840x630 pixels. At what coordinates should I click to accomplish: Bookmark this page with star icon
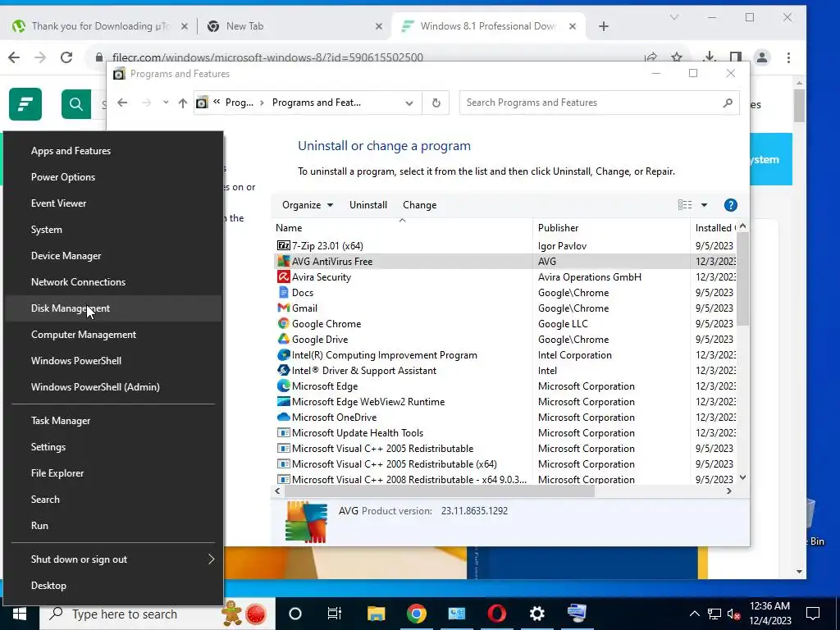point(677,57)
